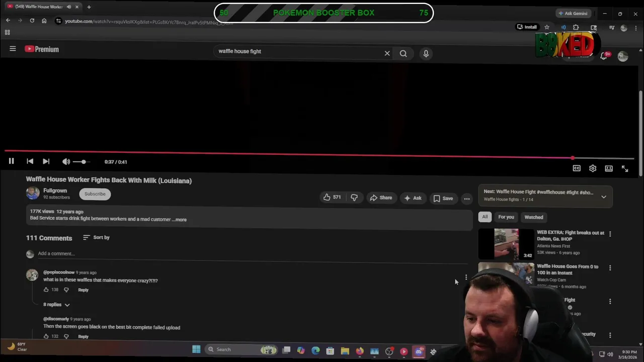This screenshot has width=644, height=362.
Task: Like the video with 571 likes
Action: [332, 198]
